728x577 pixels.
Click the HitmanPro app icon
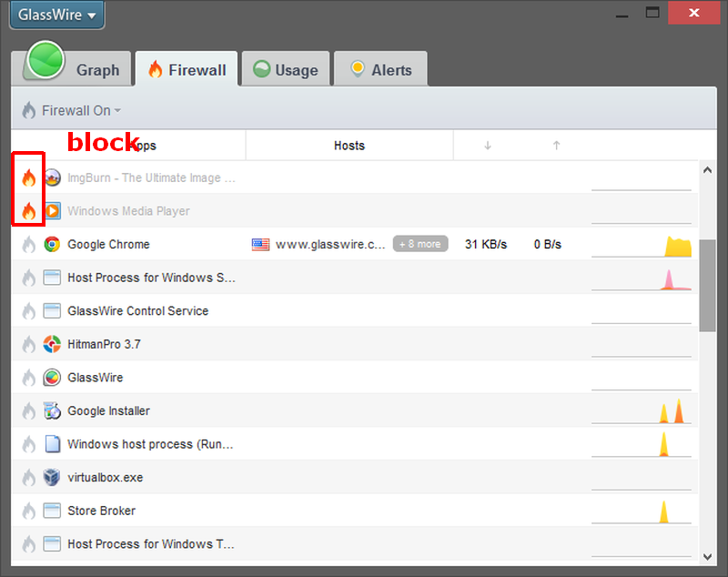[52, 344]
